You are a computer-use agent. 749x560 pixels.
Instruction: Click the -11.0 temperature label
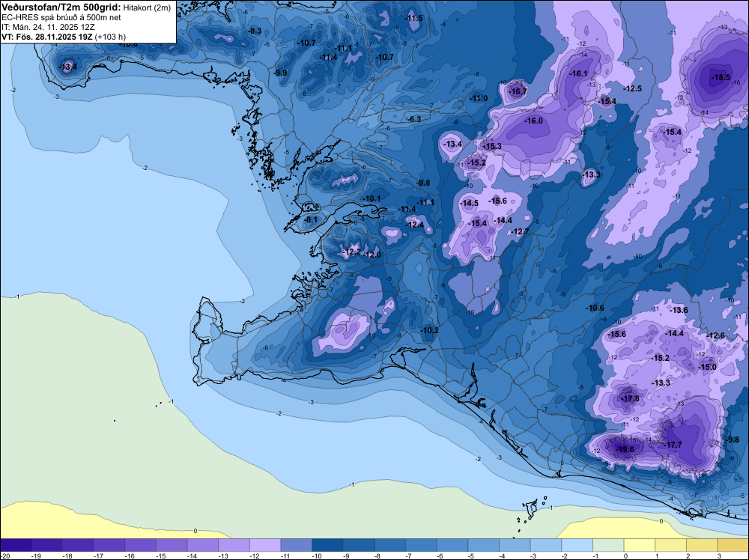point(479,98)
